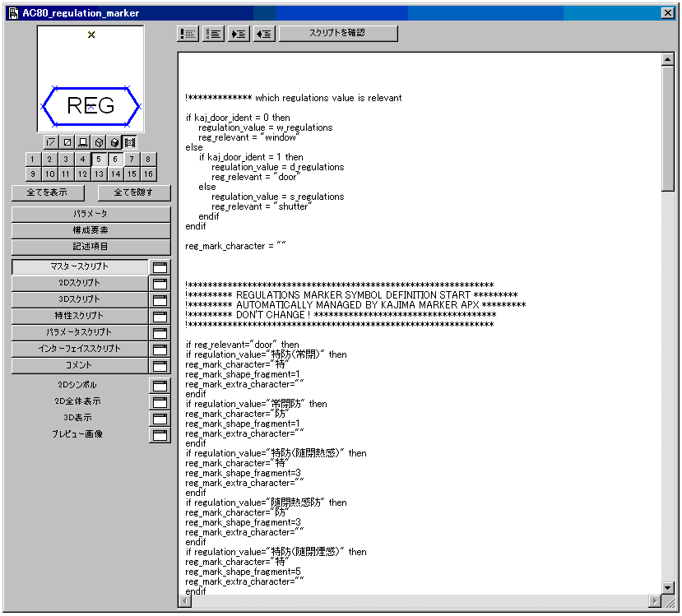Toggle story button 13
Screen dimensions: 682x616
pyautogui.click(x=99, y=174)
